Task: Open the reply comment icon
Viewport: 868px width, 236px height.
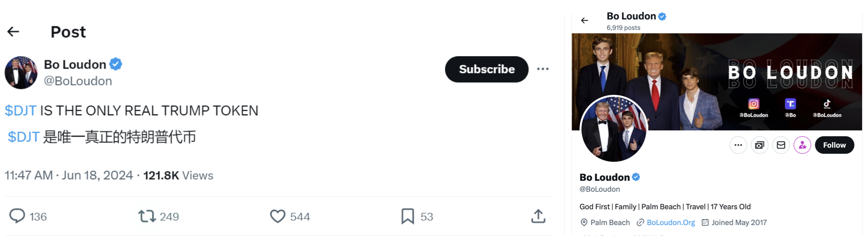Action: (17, 216)
